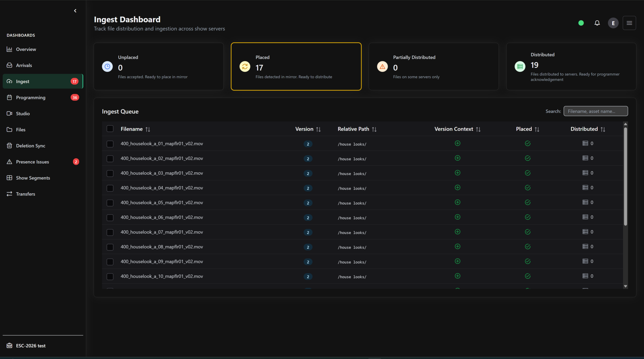Viewport: 644px width, 359px height.
Task: Click the Show Segments grid icon
Action: [x=9, y=178]
